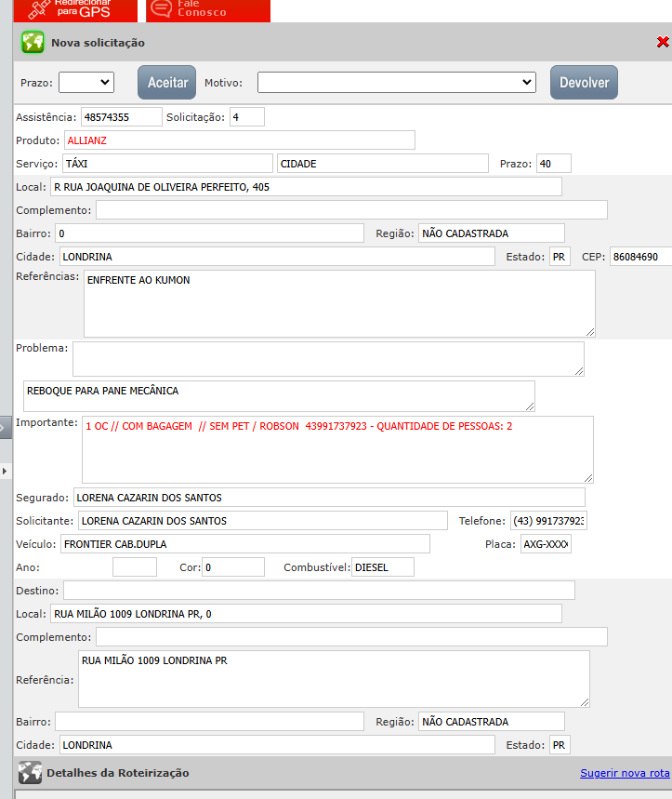Click the origin Local address field
This screenshot has height=799, width=672.
point(306,187)
